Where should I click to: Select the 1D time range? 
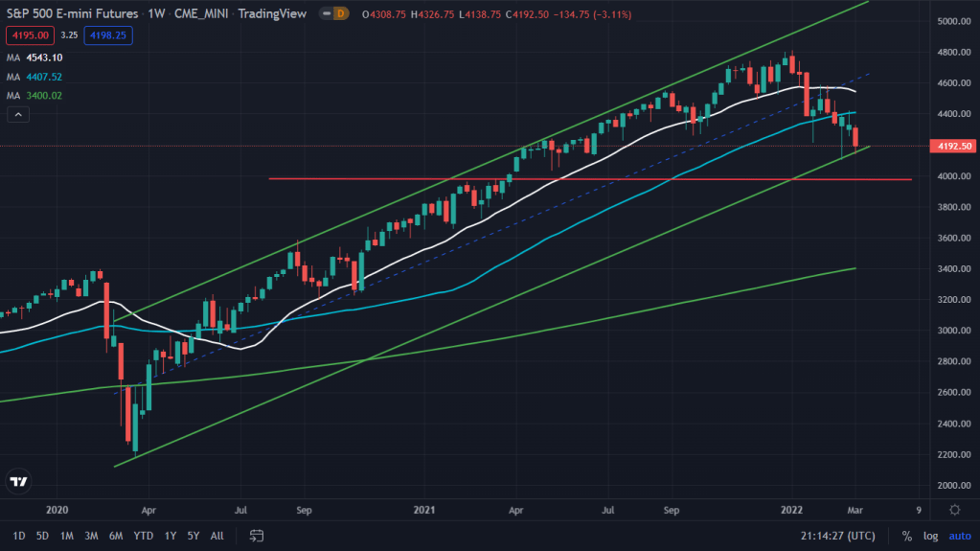pyautogui.click(x=19, y=535)
